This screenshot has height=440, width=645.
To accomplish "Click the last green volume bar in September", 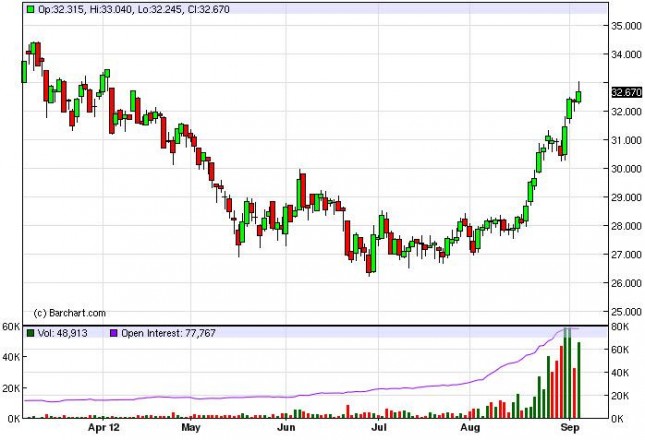I will coord(579,380).
